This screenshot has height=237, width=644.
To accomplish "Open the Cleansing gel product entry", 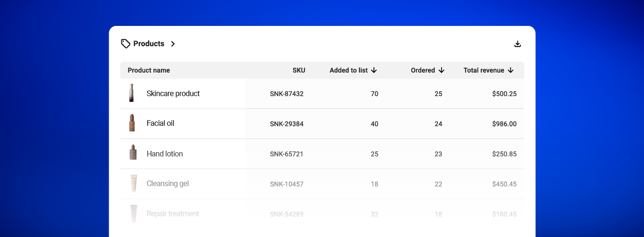I will (167, 184).
